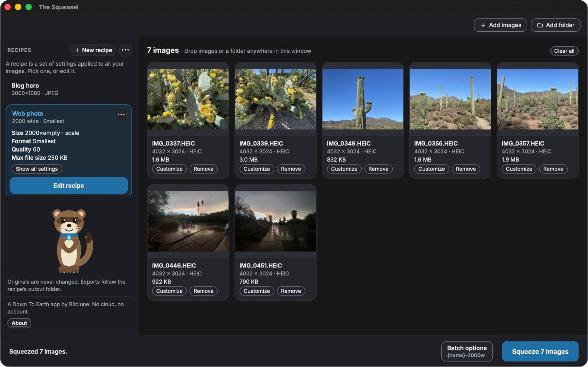
Task: Open the Web photo recipe ellipsis menu
Action: tap(121, 115)
